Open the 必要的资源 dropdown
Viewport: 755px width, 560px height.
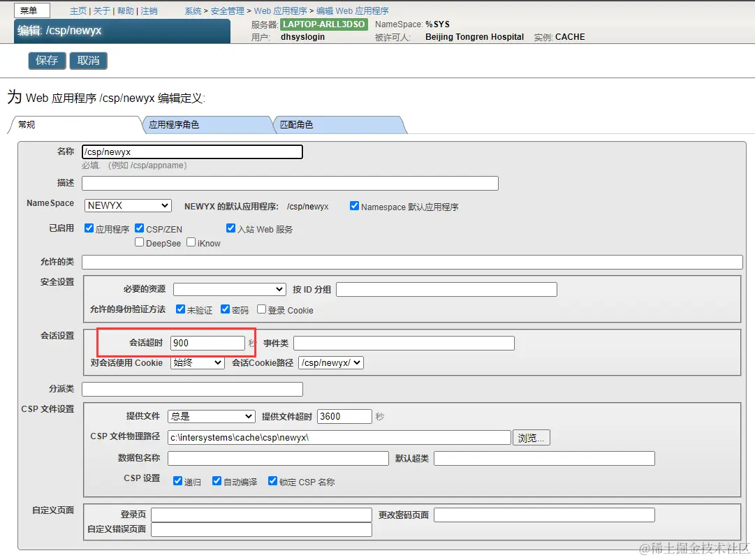230,289
